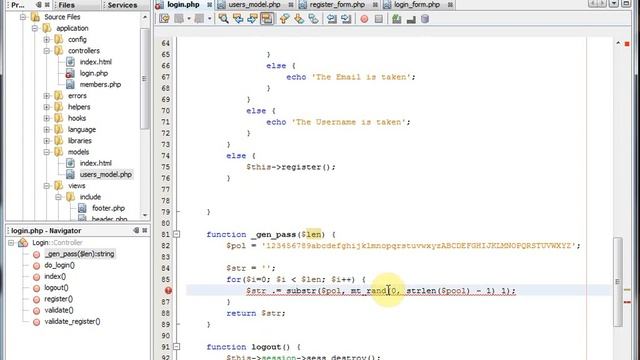Image resolution: width=640 pixels, height=360 pixels.
Task: Open the Services panel tab
Action: (122, 5)
